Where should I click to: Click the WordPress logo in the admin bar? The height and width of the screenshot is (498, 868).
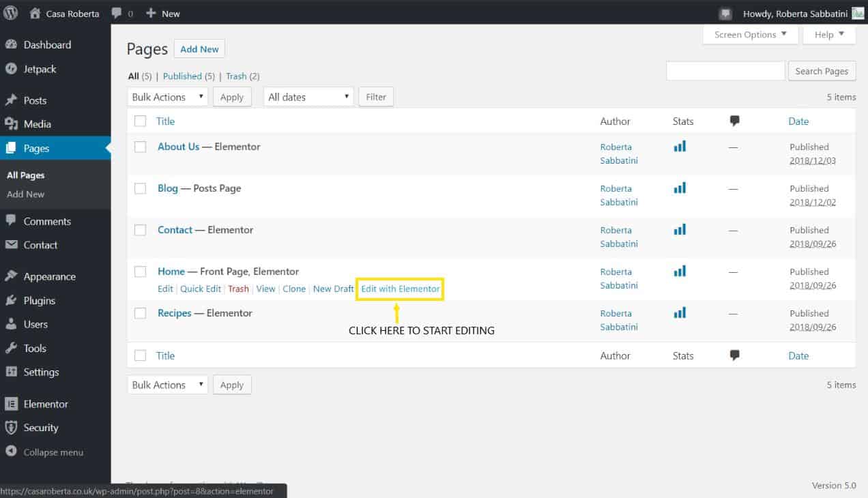10,12
